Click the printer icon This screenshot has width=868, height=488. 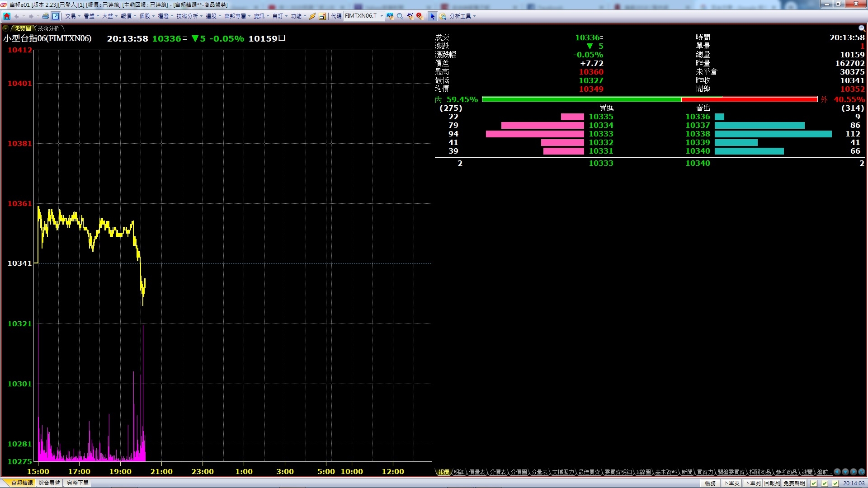(x=45, y=16)
